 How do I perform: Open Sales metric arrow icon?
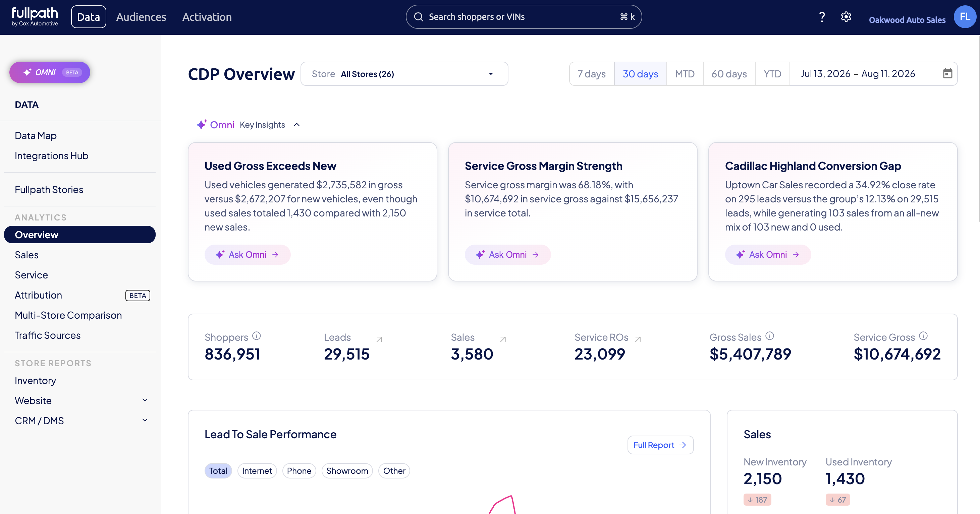coord(503,339)
